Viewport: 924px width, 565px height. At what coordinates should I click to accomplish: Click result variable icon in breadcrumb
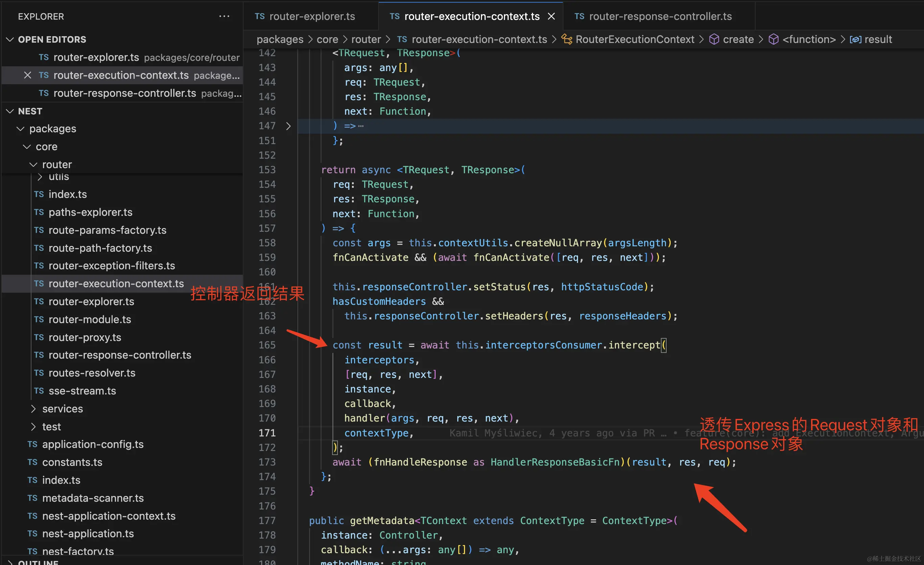click(x=855, y=39)
